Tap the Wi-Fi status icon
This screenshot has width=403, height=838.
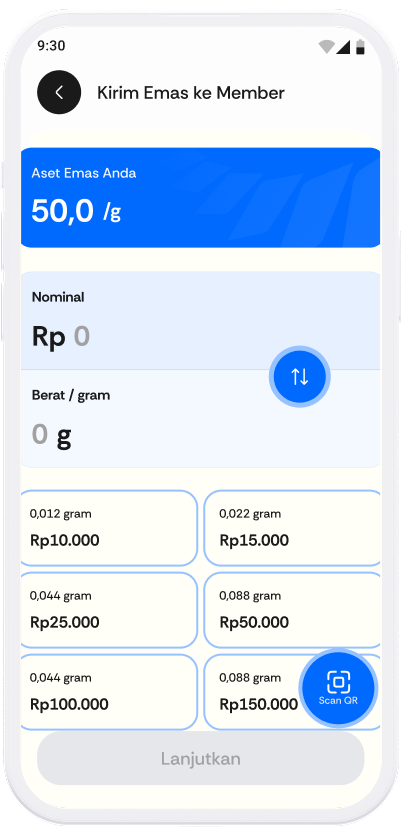pyautogui.click(x=326, y=46)
